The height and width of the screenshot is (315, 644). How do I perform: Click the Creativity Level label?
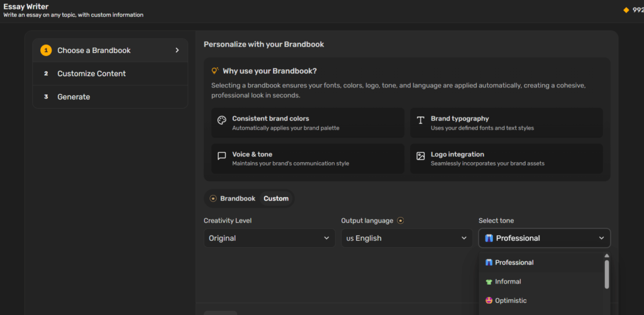(228, 221)
